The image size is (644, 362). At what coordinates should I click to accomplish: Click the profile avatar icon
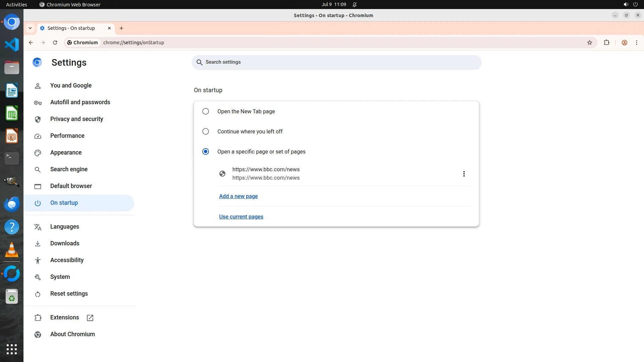(x=624, y=43)
